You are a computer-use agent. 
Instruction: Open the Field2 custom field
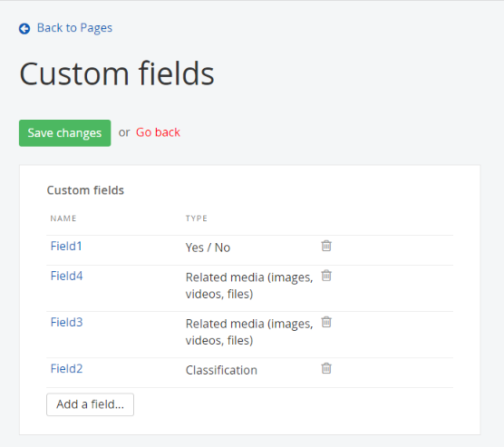point(66,369)
